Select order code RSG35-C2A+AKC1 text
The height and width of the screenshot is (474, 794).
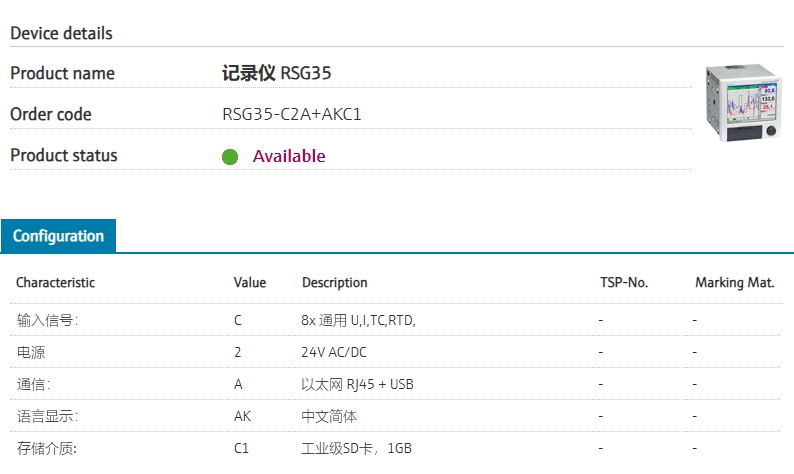(x=291, y=114)
